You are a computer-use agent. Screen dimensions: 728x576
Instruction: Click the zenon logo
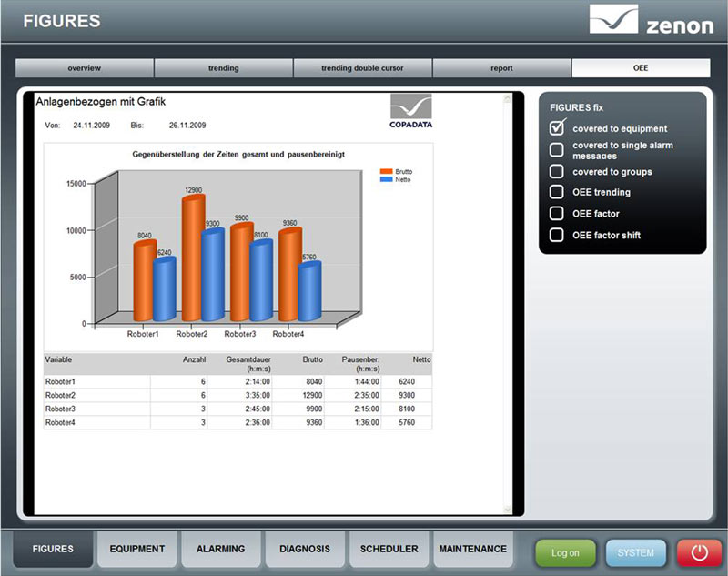click(650, 20)
